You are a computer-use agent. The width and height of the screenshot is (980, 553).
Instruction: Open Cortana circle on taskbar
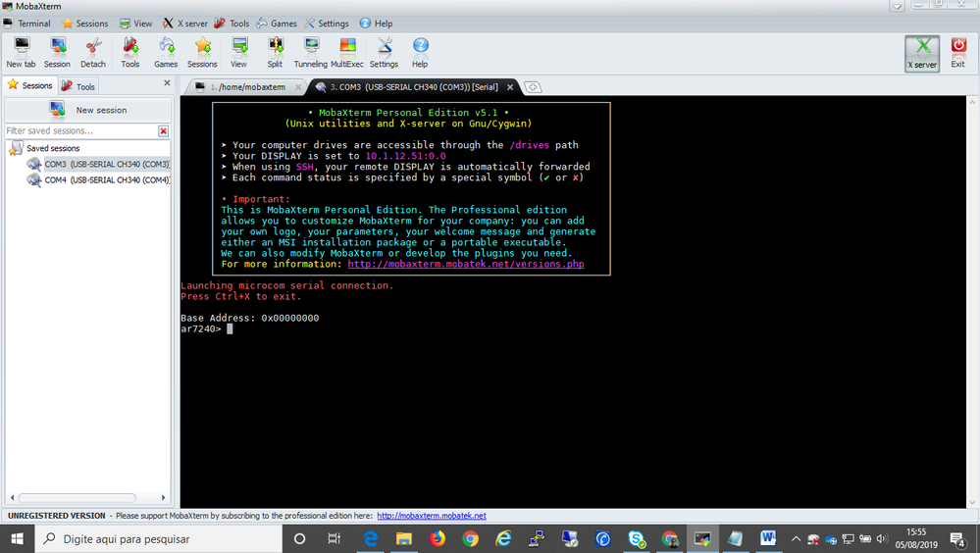[x=299, y=538]
